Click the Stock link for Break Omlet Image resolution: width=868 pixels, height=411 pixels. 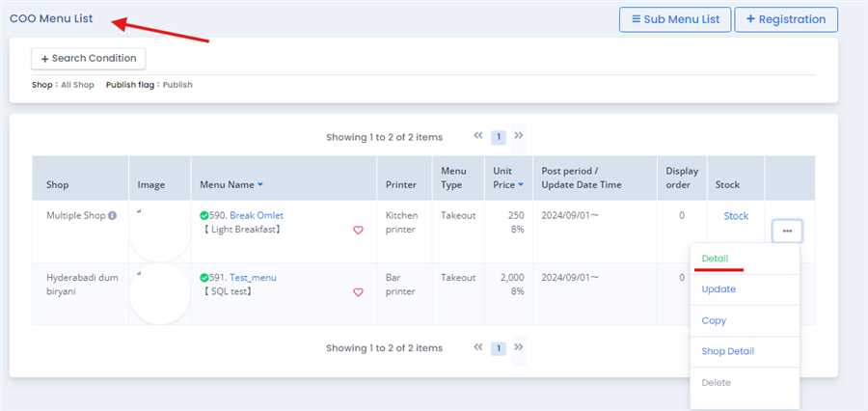[736, 216]
